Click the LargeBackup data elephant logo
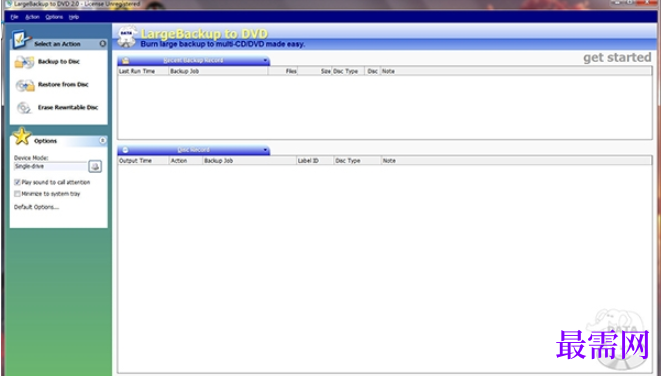This screenshot has width=668, height=376. [127, 37]
